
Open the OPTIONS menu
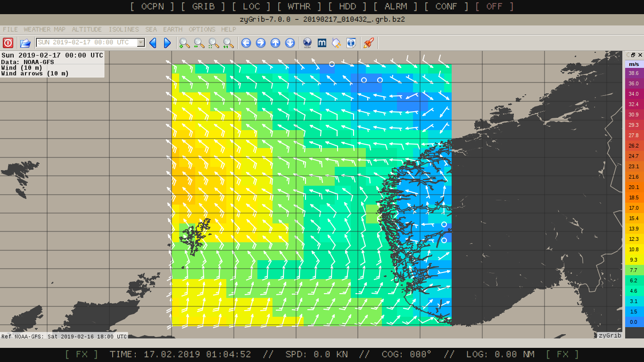202,30
